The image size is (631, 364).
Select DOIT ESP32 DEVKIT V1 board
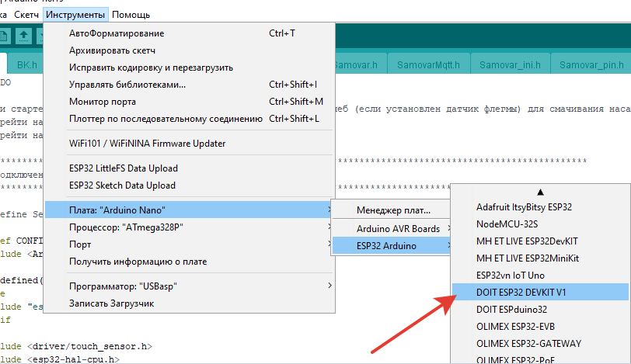click(540, 293)
